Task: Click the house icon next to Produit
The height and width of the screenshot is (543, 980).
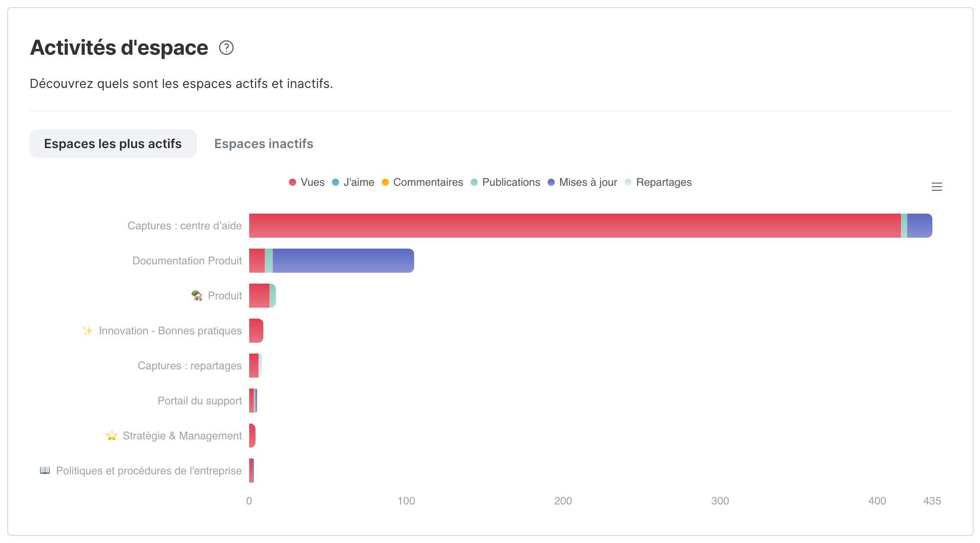Action: (197, 295)
